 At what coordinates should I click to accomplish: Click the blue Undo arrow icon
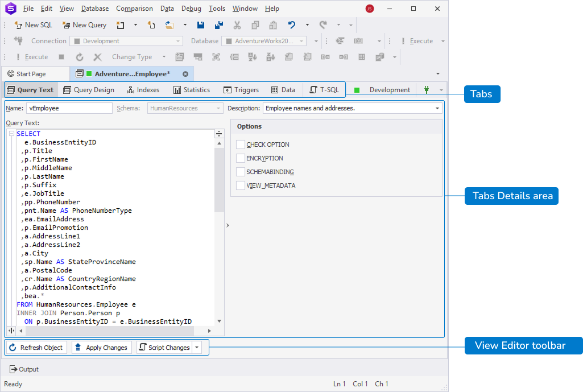click(x=292, y=25)
